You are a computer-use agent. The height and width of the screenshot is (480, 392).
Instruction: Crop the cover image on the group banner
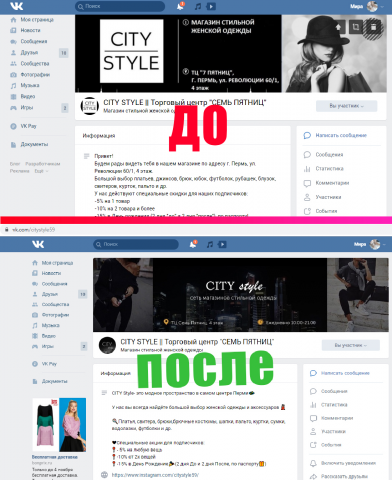coord(356,27)
